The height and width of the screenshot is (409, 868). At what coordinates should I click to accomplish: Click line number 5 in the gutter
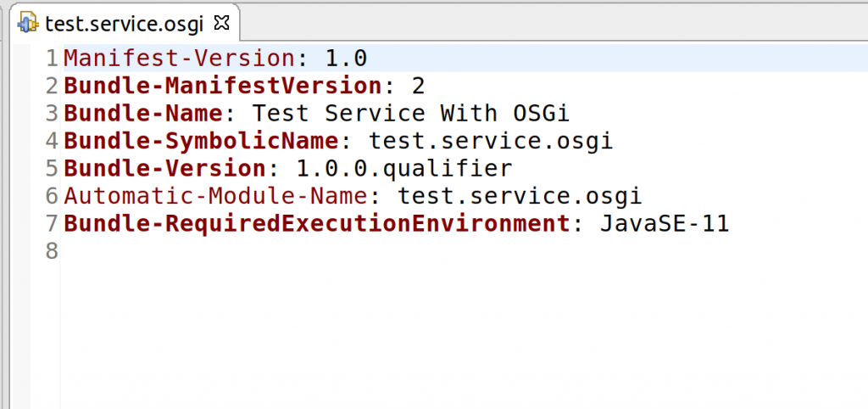click(52, 169)
